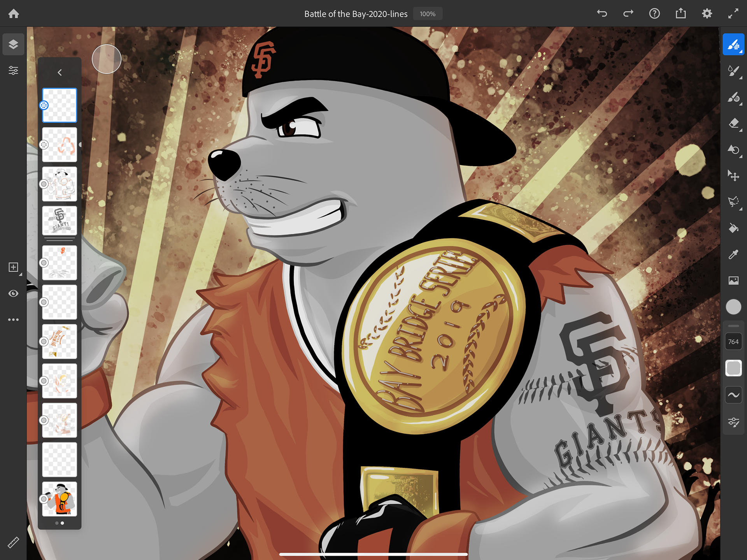
Task: Open the layers panel from the left sidebar
Action: click(x=13, y=44)
